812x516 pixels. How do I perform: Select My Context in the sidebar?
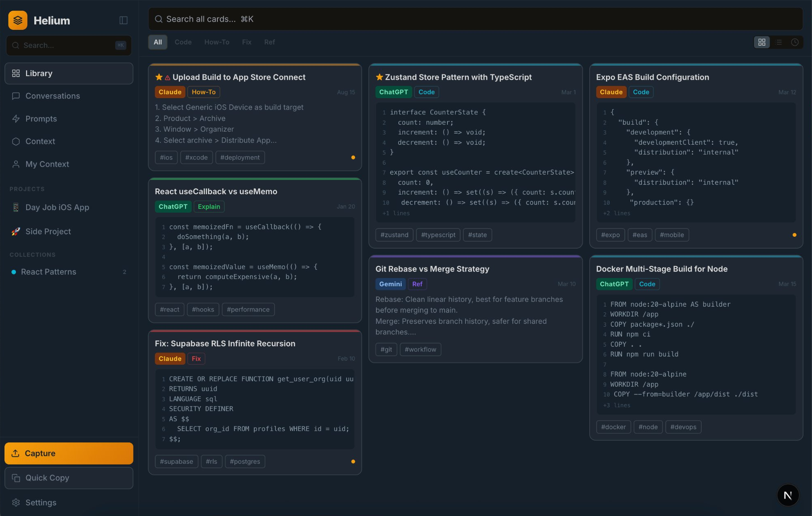tap(47, 164)
